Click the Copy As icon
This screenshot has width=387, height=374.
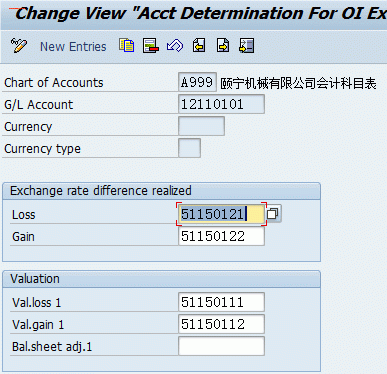(127, 45)
